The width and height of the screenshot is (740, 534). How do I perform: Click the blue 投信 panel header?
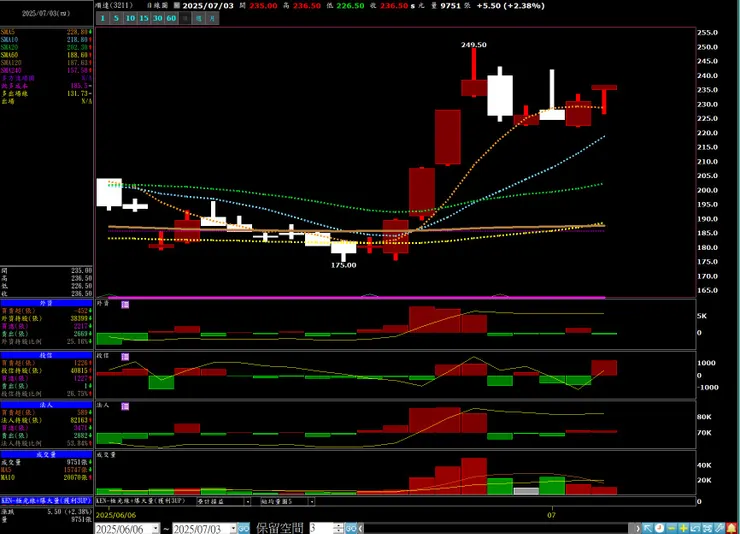coord(46,355)
